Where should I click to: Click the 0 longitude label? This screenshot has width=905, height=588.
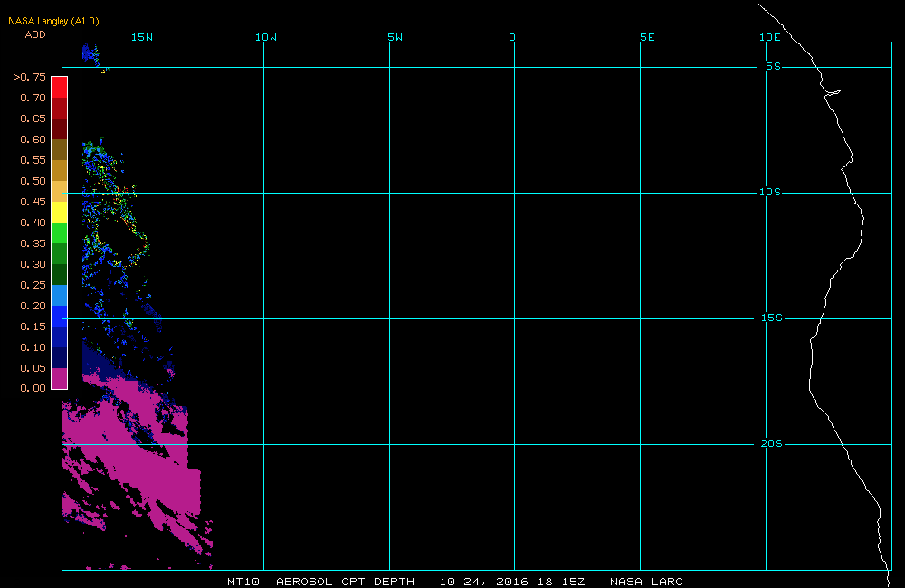coord(512,37)
